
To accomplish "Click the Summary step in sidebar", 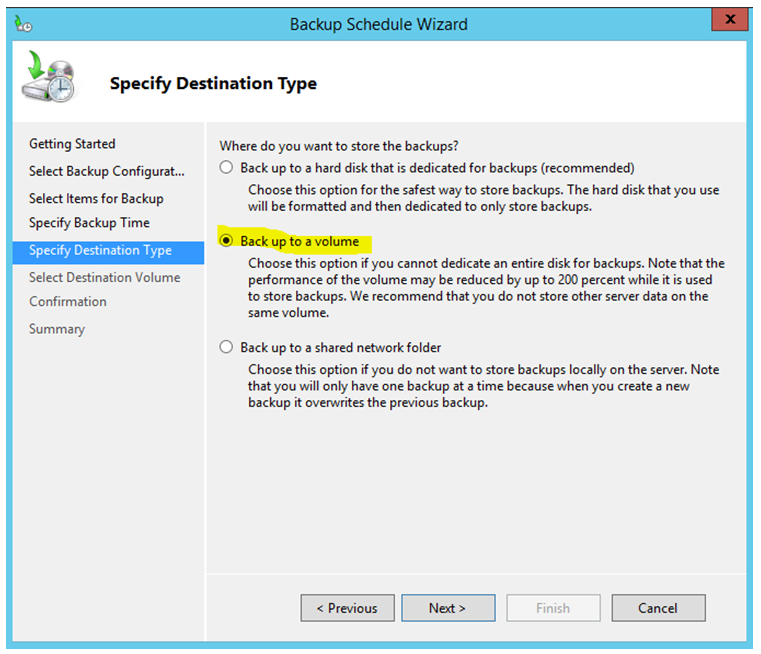I will [57, 329].
